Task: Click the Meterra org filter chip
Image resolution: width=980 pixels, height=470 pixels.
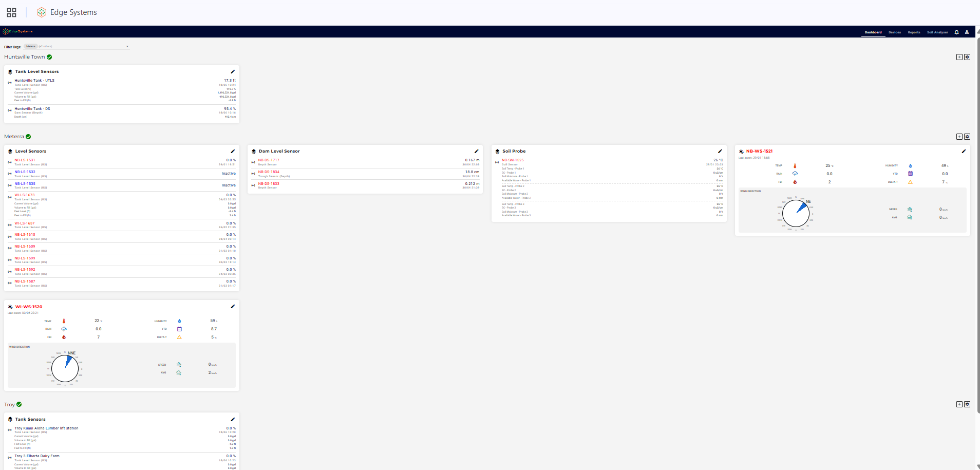Action: [x=31, y=46]
